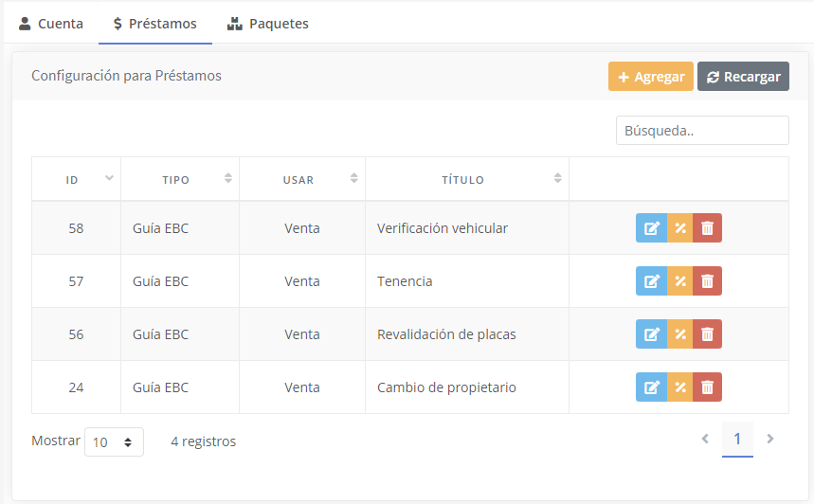Sort table by ID column

[76, 179]
